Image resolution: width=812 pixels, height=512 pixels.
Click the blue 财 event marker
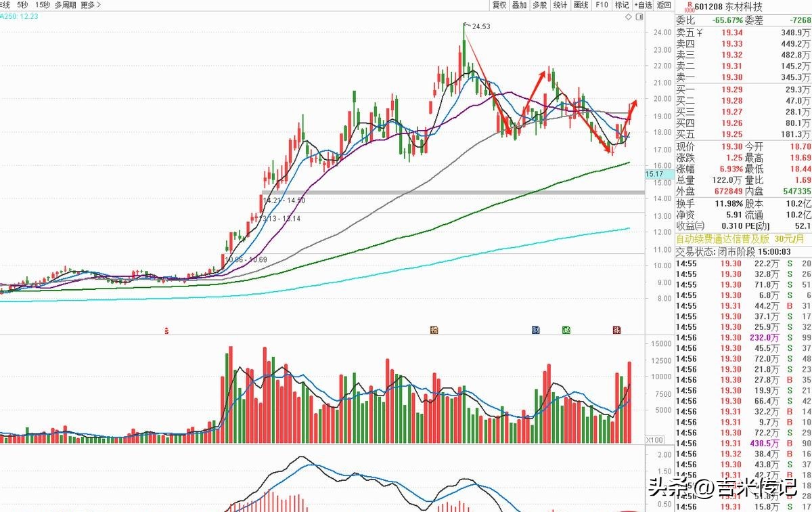click(x=536, y=330)
